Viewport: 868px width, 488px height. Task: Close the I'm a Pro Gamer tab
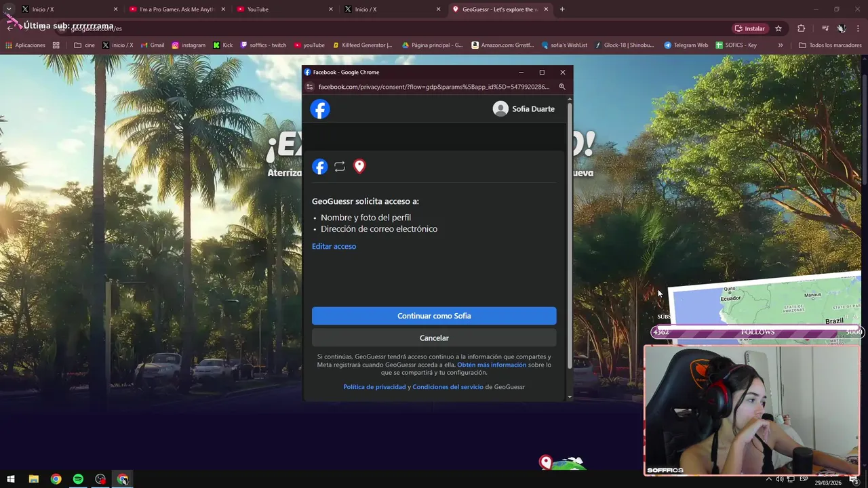pos(223,9)
